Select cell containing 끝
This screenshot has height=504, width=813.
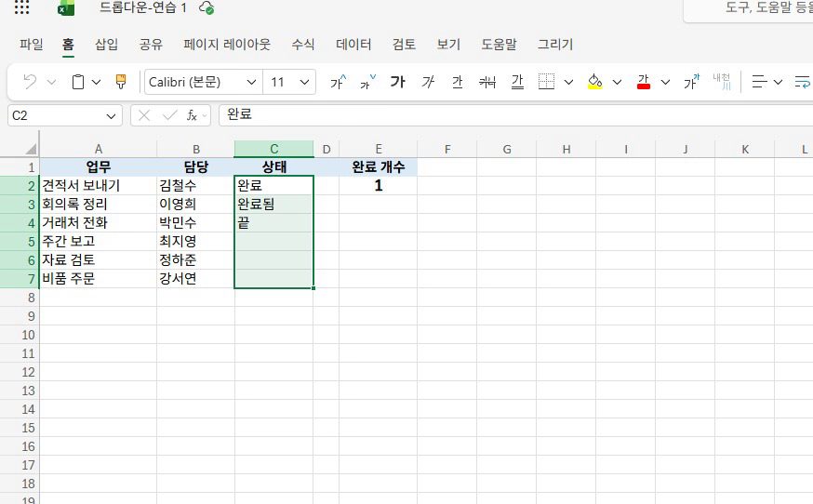(x=273, y=223)
